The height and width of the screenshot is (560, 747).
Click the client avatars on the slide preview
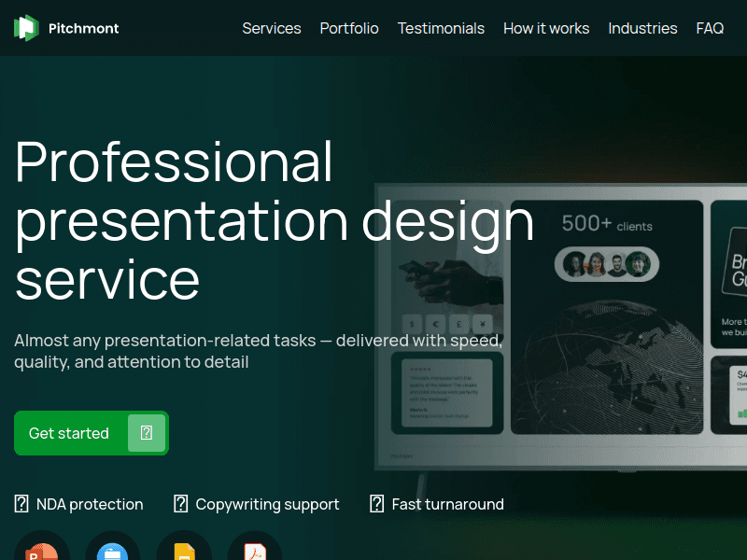[x=606, y=264]
